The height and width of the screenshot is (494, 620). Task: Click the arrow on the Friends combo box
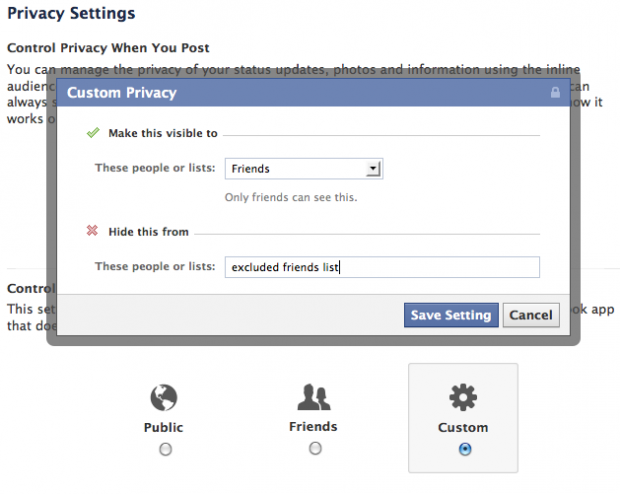coord(373,169)
